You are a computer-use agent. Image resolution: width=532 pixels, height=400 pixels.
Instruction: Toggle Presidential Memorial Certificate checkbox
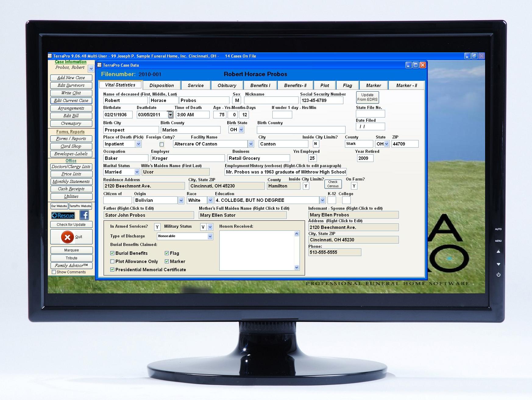coord(112,269)
